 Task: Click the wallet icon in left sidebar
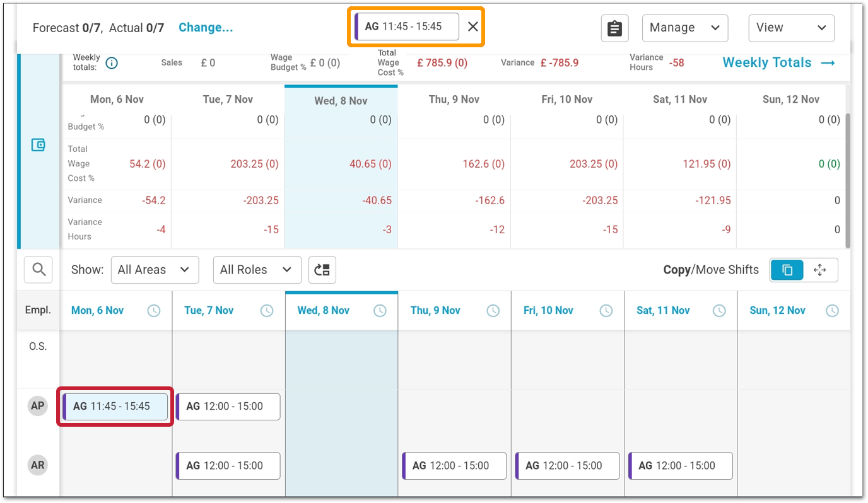click(x=38, y=145)
